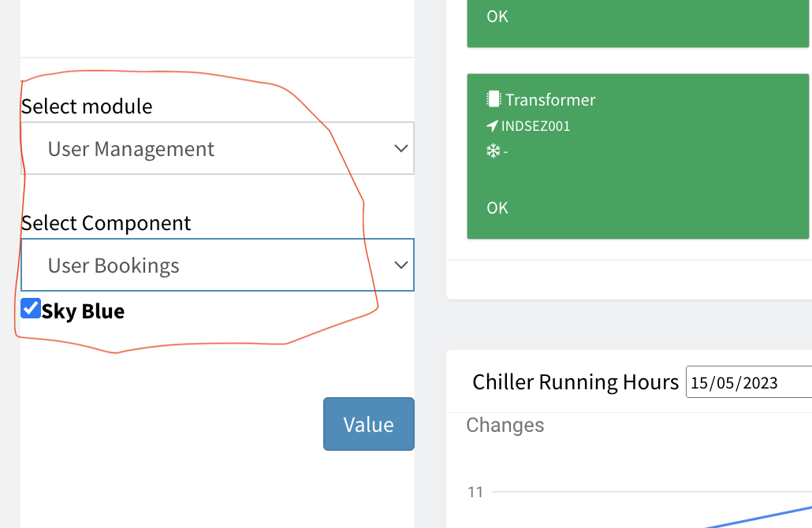
Task: Click the Changes chart label
Action: point(505,426)
